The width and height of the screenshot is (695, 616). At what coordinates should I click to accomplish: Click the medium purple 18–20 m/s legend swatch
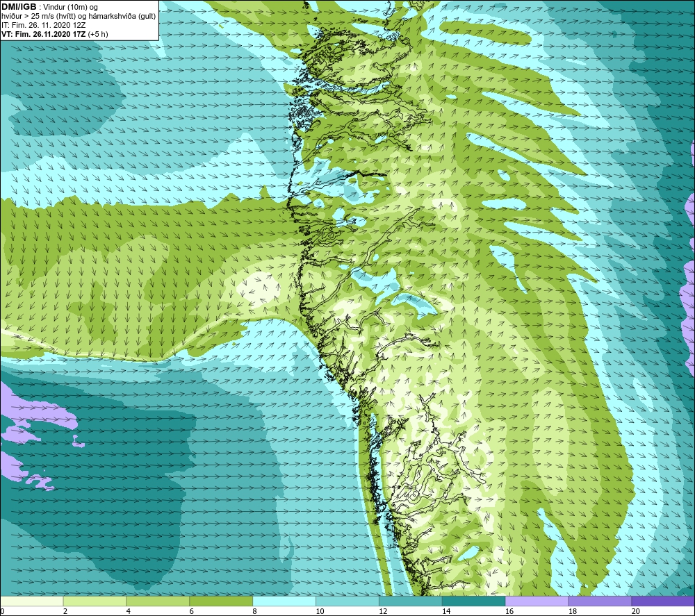(x=600, y=601)
